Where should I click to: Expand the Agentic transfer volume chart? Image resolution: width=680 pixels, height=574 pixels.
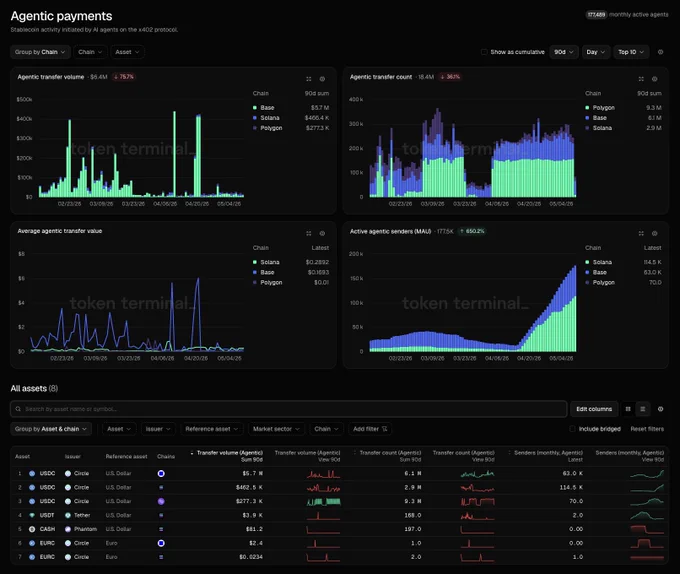tap(309, 79)
